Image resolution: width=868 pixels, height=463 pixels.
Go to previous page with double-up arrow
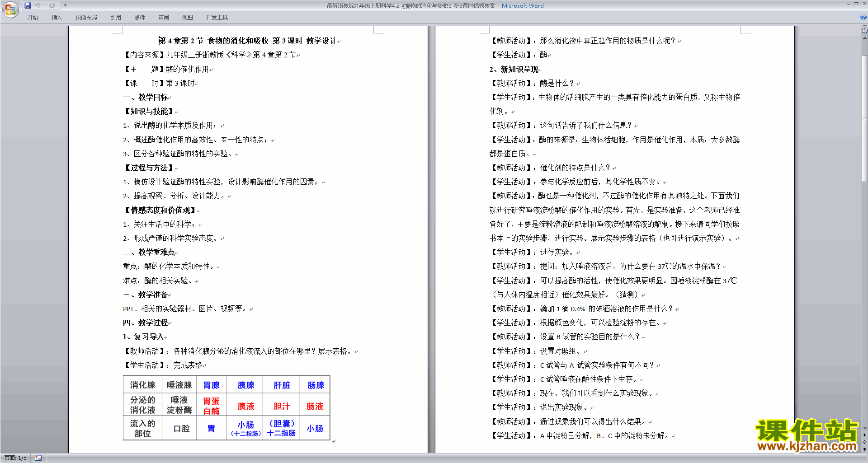click(x=864, y=435)
